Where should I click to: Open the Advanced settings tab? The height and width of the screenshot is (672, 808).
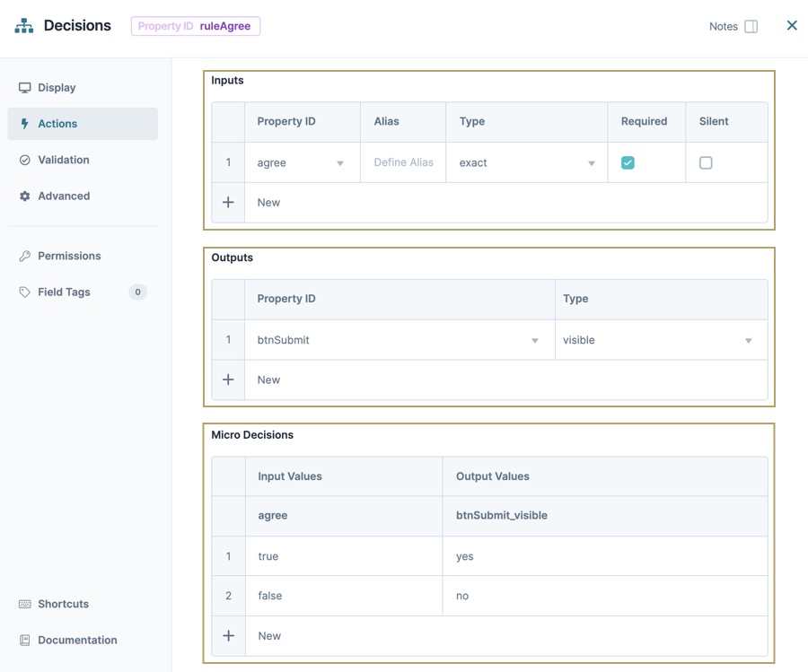[83, 196]
